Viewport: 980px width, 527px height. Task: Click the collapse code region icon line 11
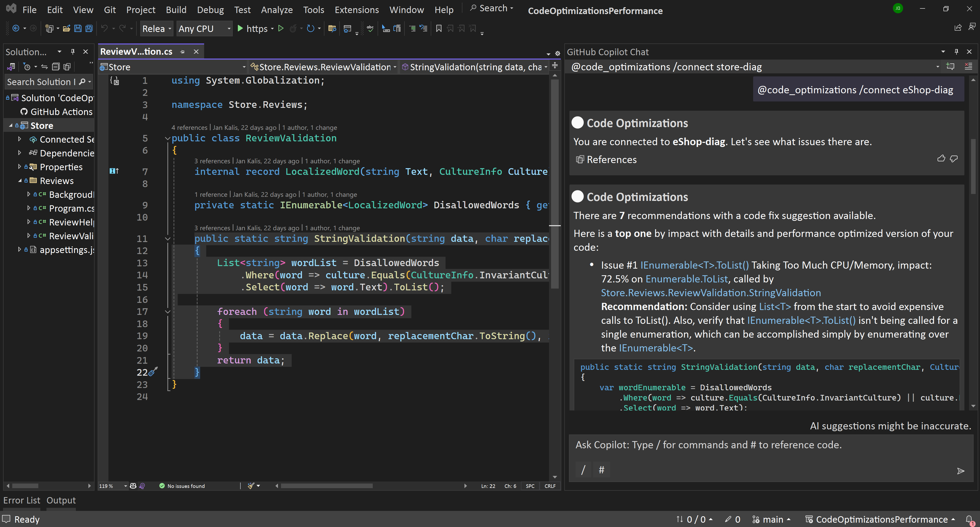click(x=167, y=238)
